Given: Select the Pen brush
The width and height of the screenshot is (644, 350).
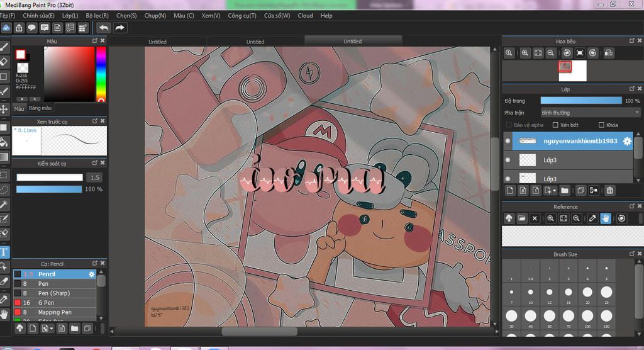Looking at the screenshot, I should (x=55, y=283).
